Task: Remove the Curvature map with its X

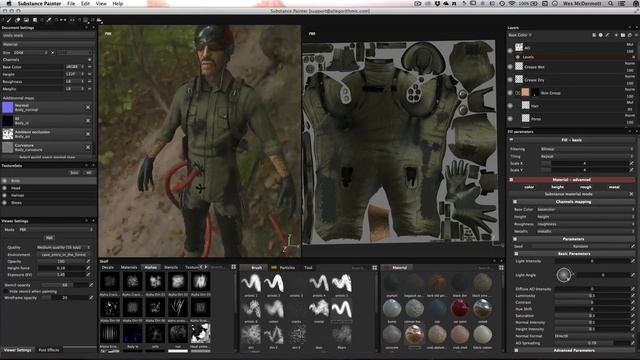Action: tap(88, 147)
